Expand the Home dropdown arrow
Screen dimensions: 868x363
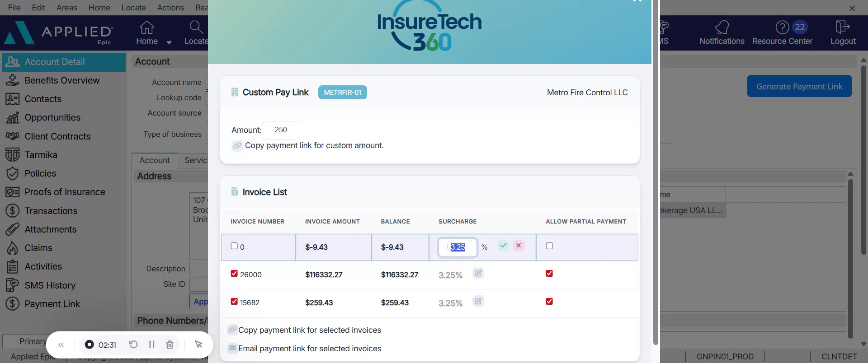point(169,42)
